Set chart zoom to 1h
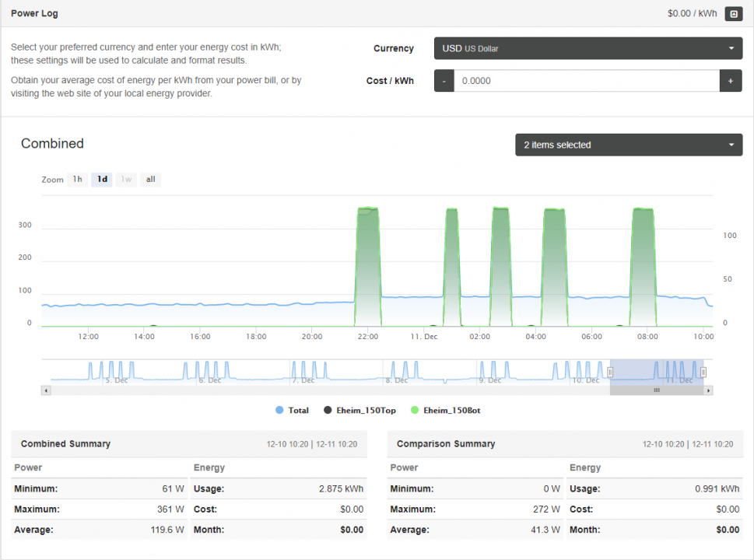 click(77, 180)
